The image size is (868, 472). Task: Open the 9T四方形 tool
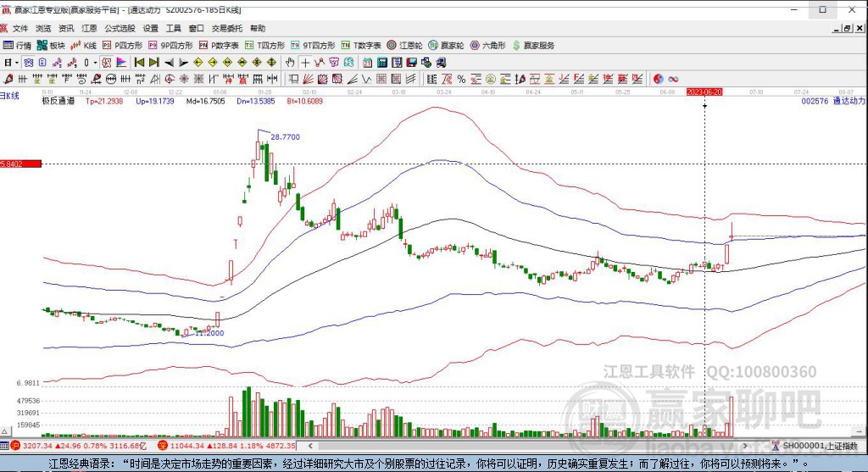coord(314,46)
